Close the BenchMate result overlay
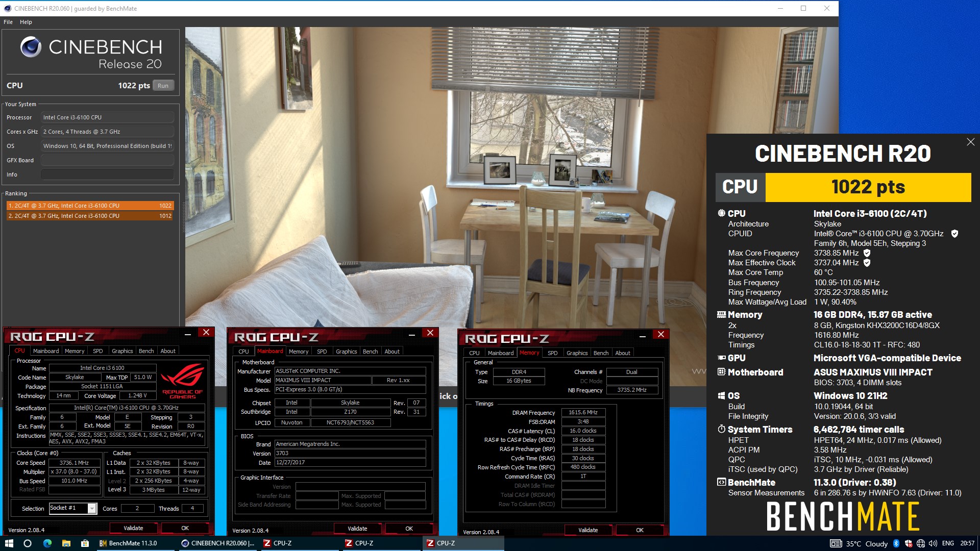Image resolution: width=980 pixels, height=551 pixels. click(970, 142)
